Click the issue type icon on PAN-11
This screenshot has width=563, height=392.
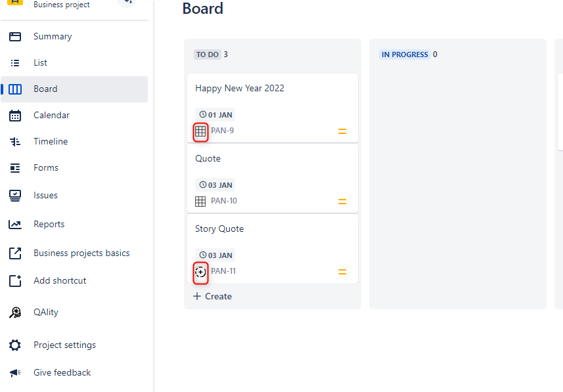coord(200,272)
